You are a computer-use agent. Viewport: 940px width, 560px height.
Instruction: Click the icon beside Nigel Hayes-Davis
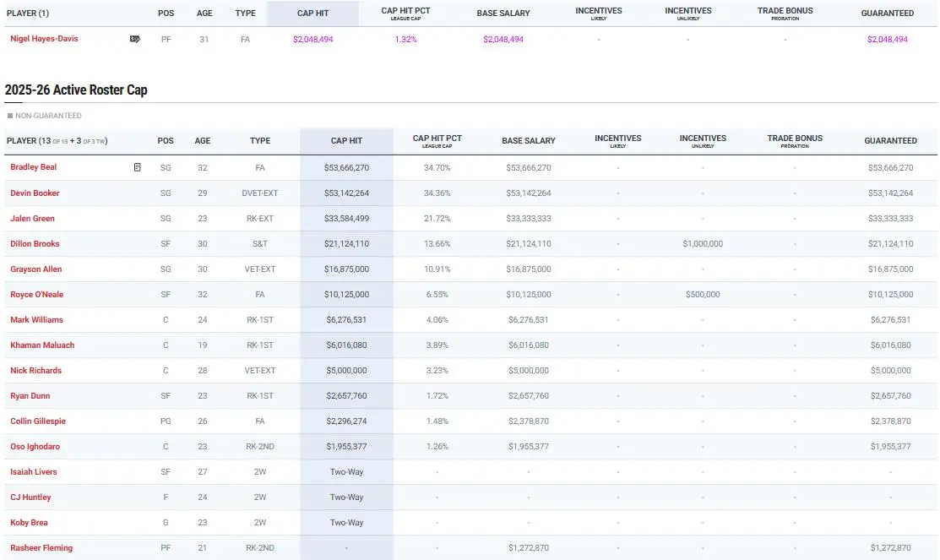click(x=135, y=39)
